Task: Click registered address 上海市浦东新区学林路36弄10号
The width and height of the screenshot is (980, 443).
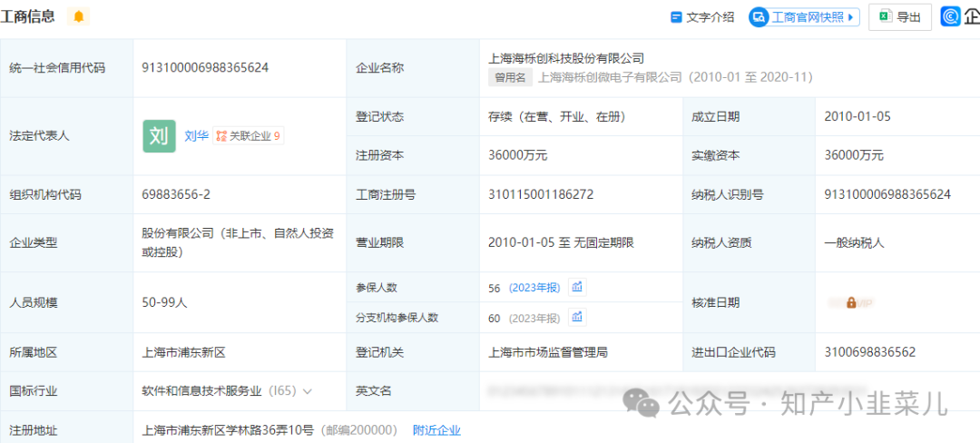Action: 228,430
